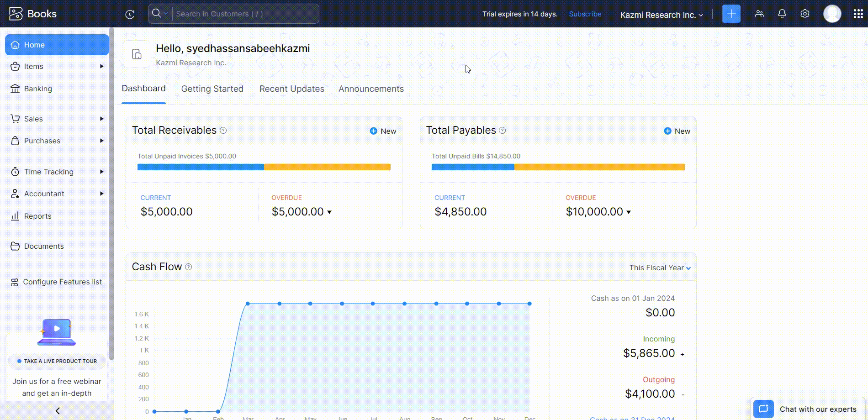The height and width of the screenshot is (420, 868).
Task: Open settings gear icon
Action: pos(805,14)
